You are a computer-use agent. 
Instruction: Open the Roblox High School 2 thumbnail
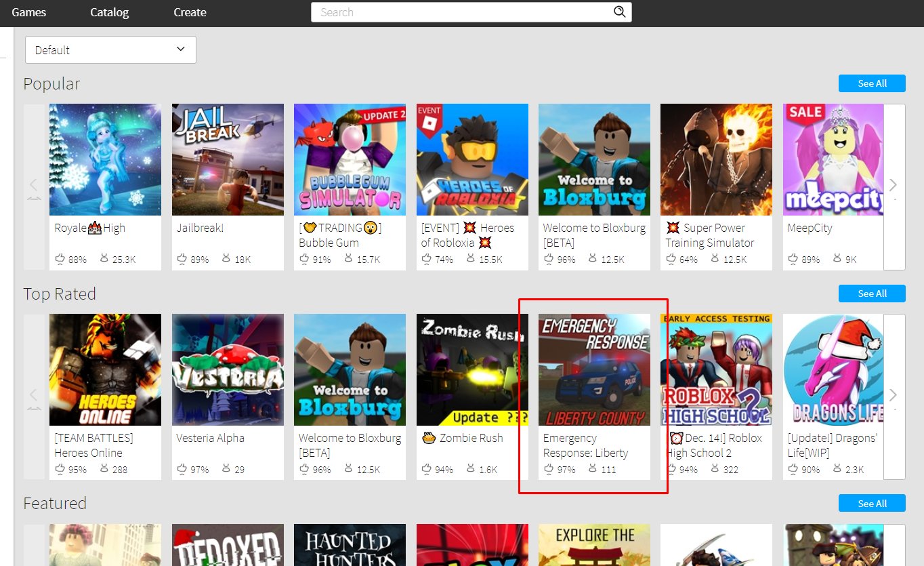point(717,369)
